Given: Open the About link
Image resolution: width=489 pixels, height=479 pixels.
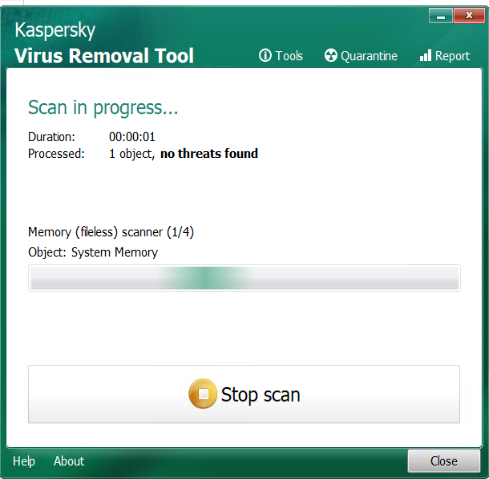Looking at the screenshot, I should coord(69,461).
